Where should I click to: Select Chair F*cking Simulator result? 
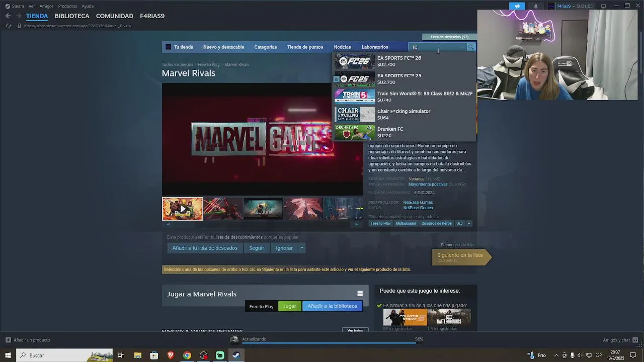405,115
